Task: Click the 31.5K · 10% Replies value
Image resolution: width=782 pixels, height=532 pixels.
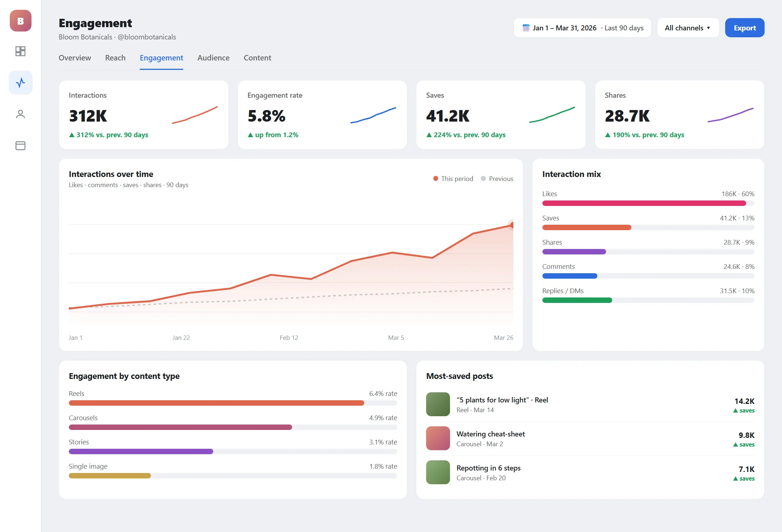Action: (x=737, y=291)
